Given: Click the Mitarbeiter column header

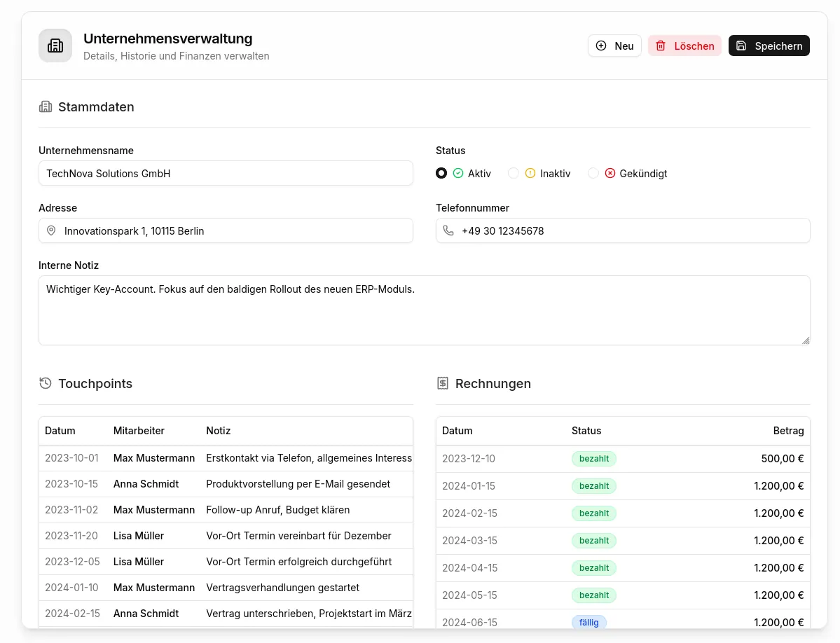Looking at the screenshot, I should (x=139, y=431).
